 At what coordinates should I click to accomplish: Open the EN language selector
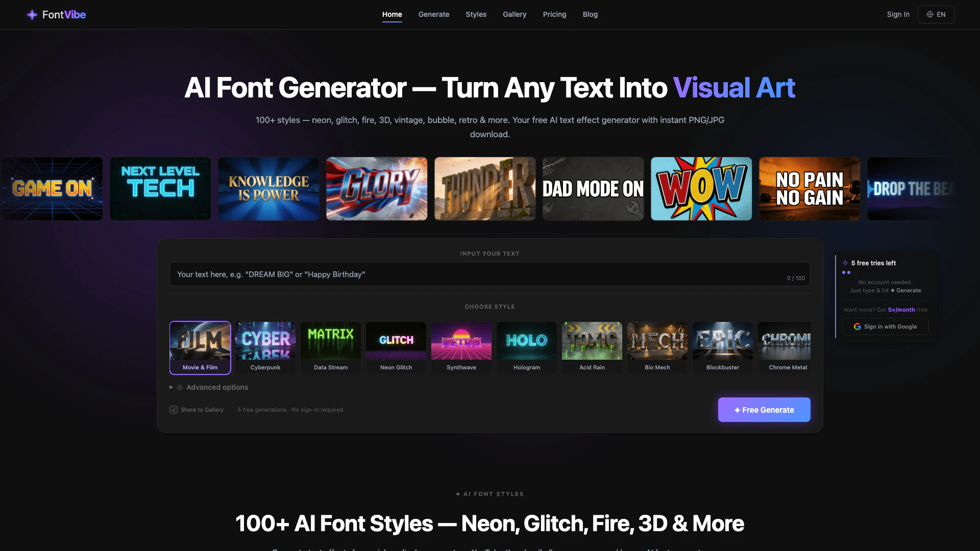[x=936, y=14]
